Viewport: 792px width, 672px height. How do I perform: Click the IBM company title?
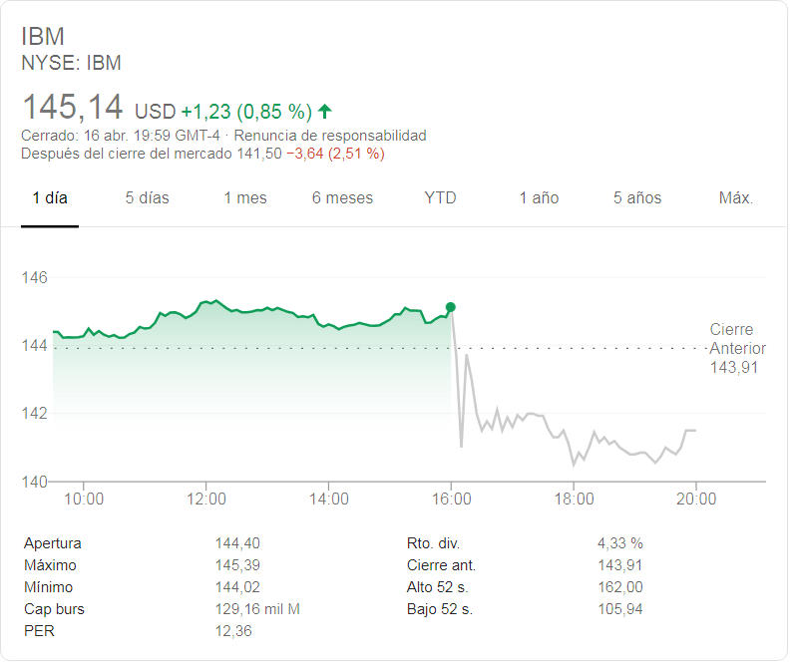43,37
